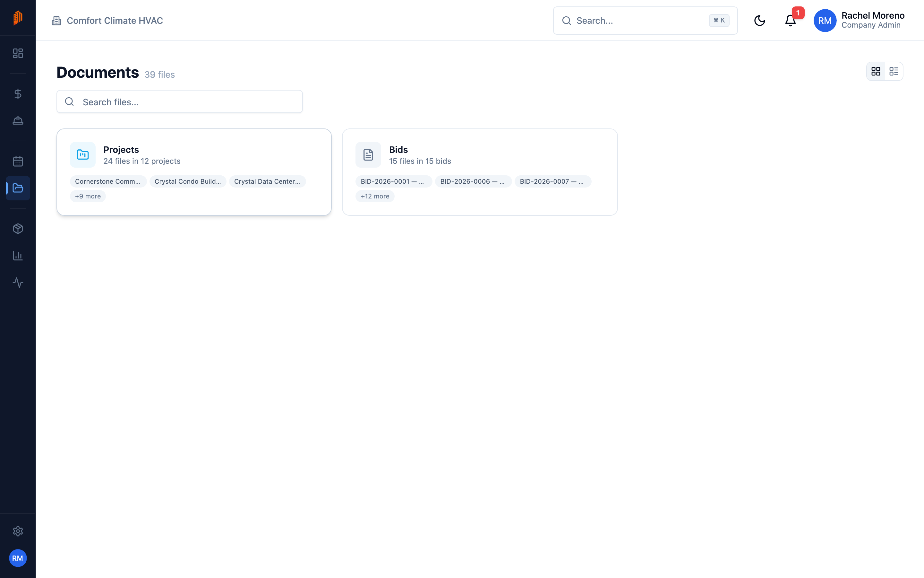Click the orange building app logo
Screen dimensions: 924x578
coord(18,18)
